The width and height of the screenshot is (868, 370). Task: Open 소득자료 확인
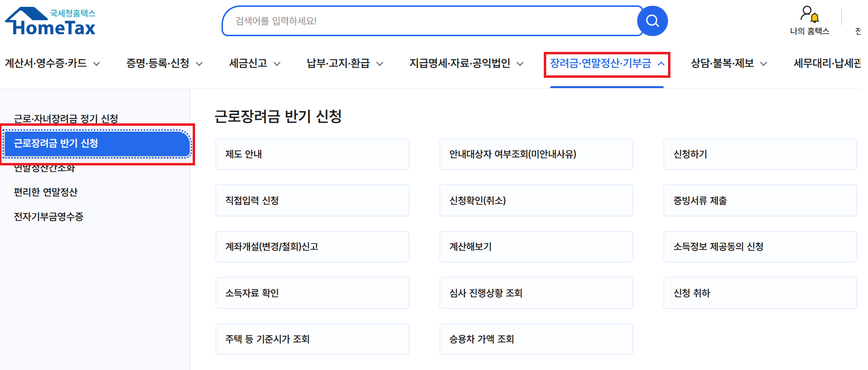(312, 293)
